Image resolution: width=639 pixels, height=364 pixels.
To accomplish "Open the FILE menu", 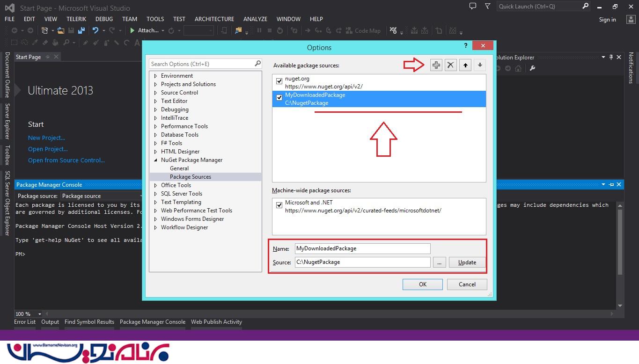I will pos(9,19).
